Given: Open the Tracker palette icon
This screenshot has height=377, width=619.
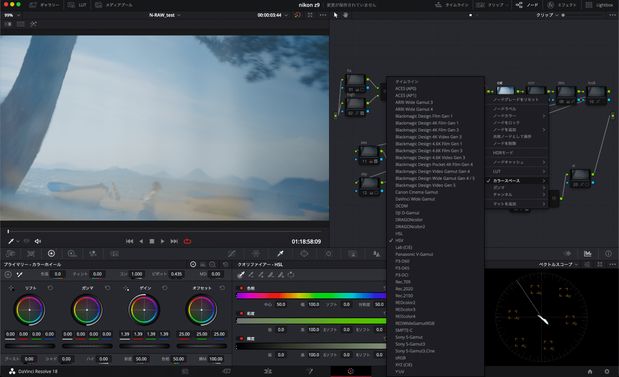Looking at the screenshot, I should click(x=328, y=253).
